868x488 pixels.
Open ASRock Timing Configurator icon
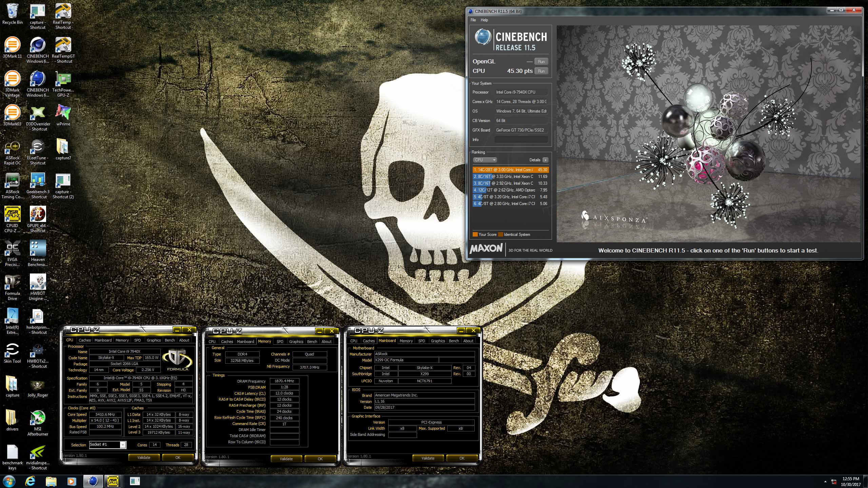[13, 186]
